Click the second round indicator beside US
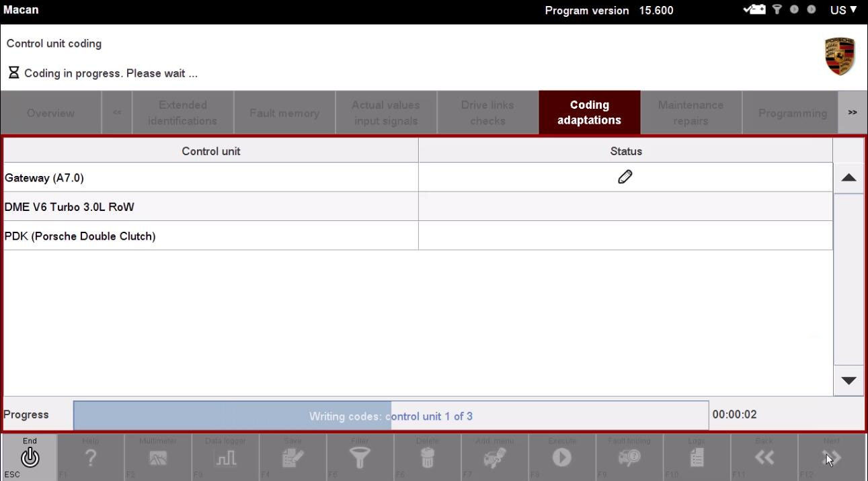 pos(812,9)
